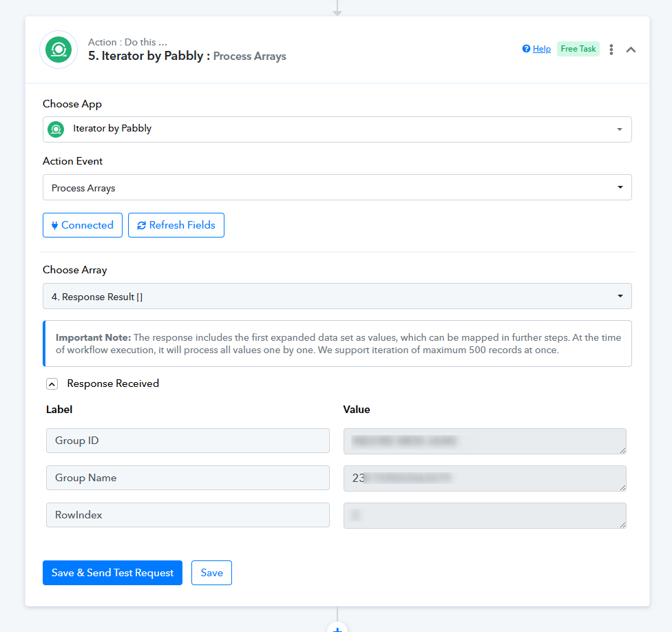Viewport: 672px width, 632px height.
Task: Click the Save button
Action: coord(211,573)
